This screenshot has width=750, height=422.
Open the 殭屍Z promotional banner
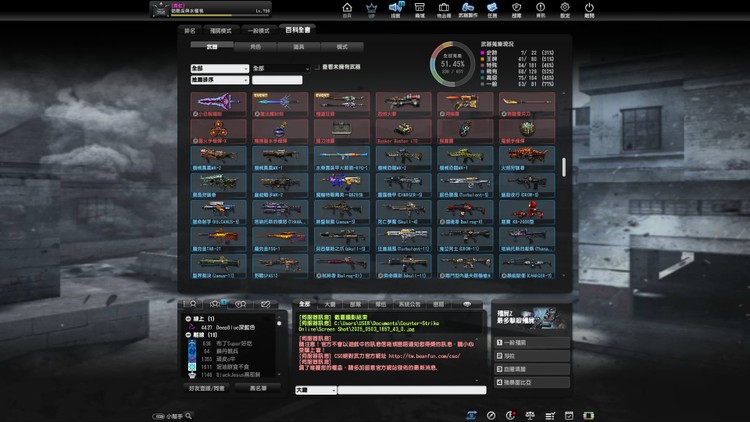(531, 320)
